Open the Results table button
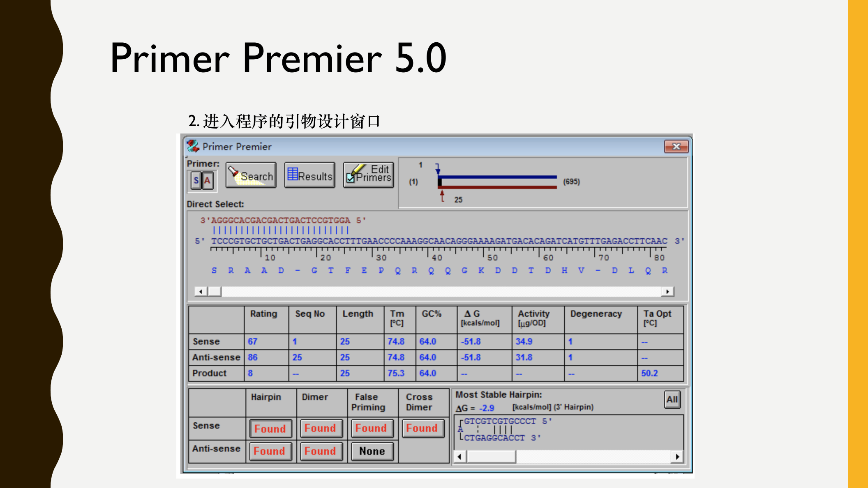This screenshot has width=868, height=488. click(x=310, y=175)
